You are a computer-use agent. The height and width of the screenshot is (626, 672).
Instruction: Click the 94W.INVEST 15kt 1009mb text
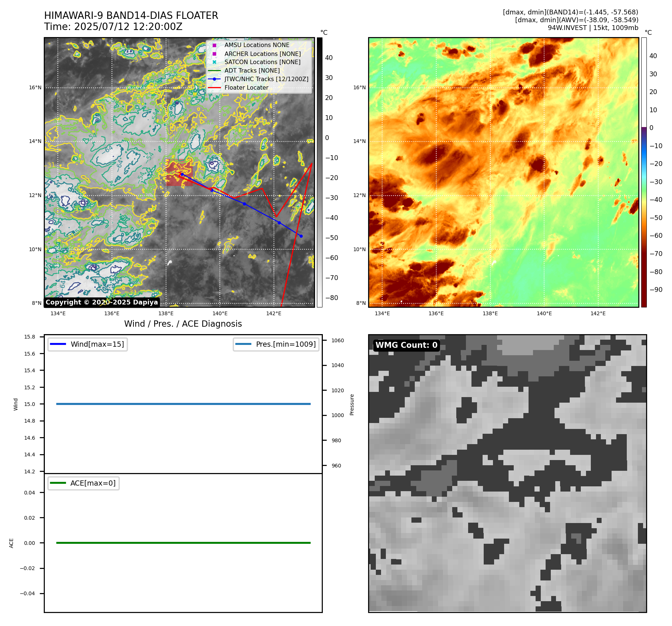click(593, 28)
